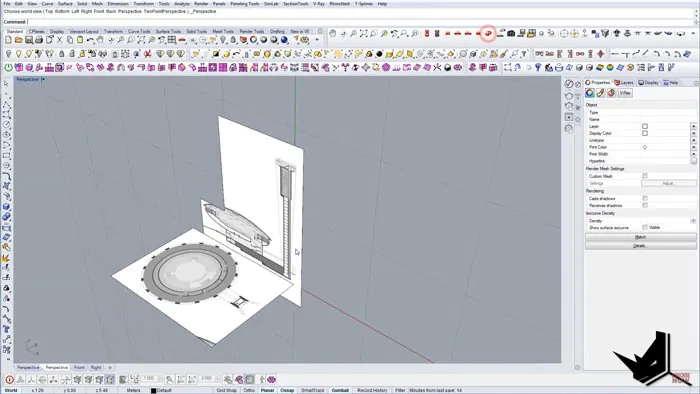Click the Match button in Properties
This screenshot has height=394, width=700.
coord(641,237)
